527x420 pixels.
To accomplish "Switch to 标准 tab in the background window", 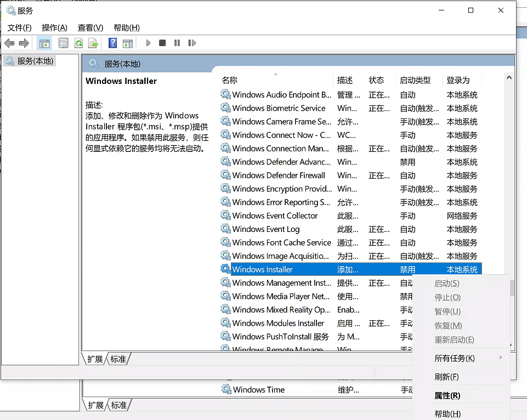I will point(119,405).
